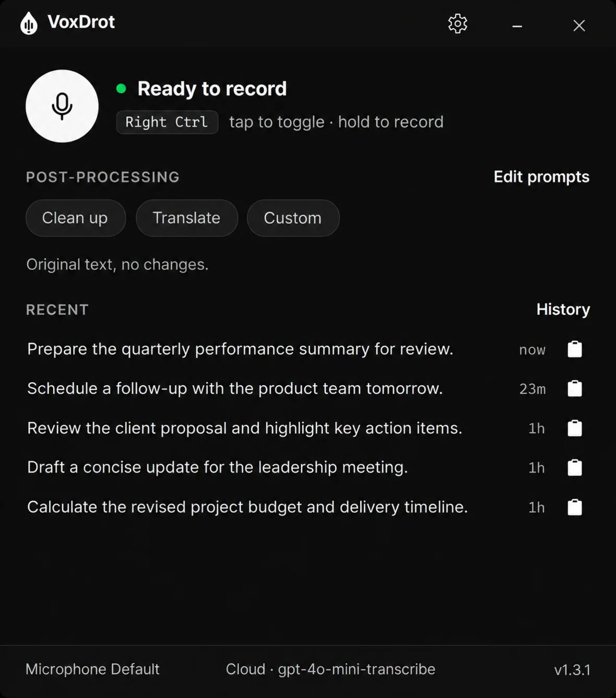Select 'Draft a concise update' entry
This screenshot has height=698, width=616.
(x=217, y=467)
